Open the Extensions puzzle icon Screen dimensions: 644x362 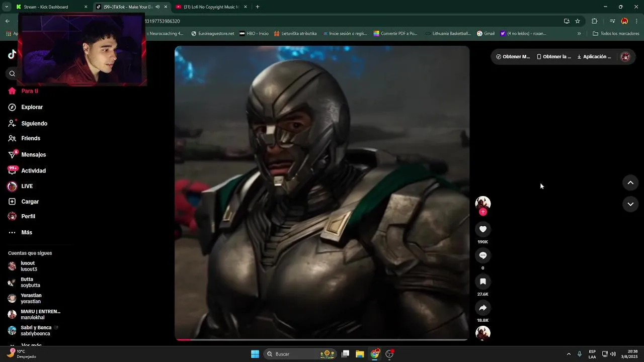pyautogui.click(x=595, y=21)
